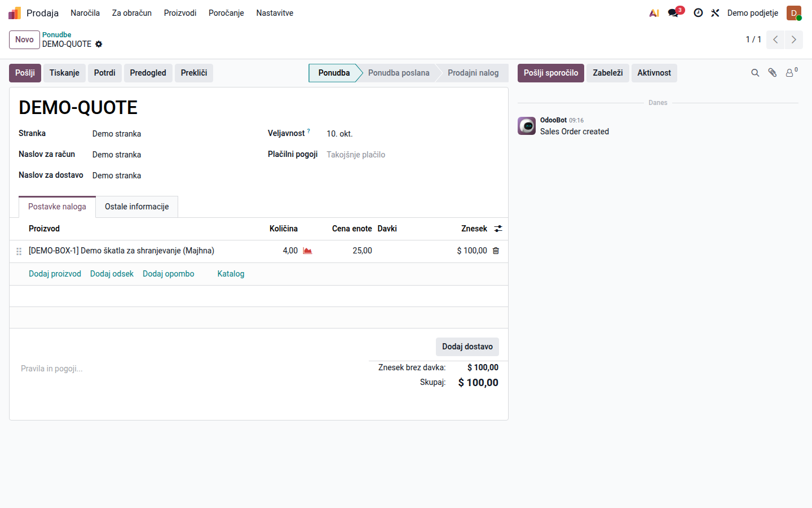Click the Pravila in pogoji text field
812x508 pixels.
(189, 369)
